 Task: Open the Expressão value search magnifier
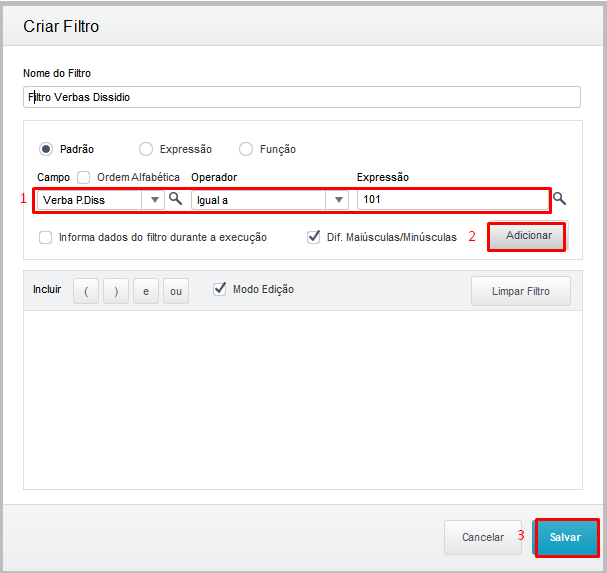pyautogui.click(x=559, y=199)
